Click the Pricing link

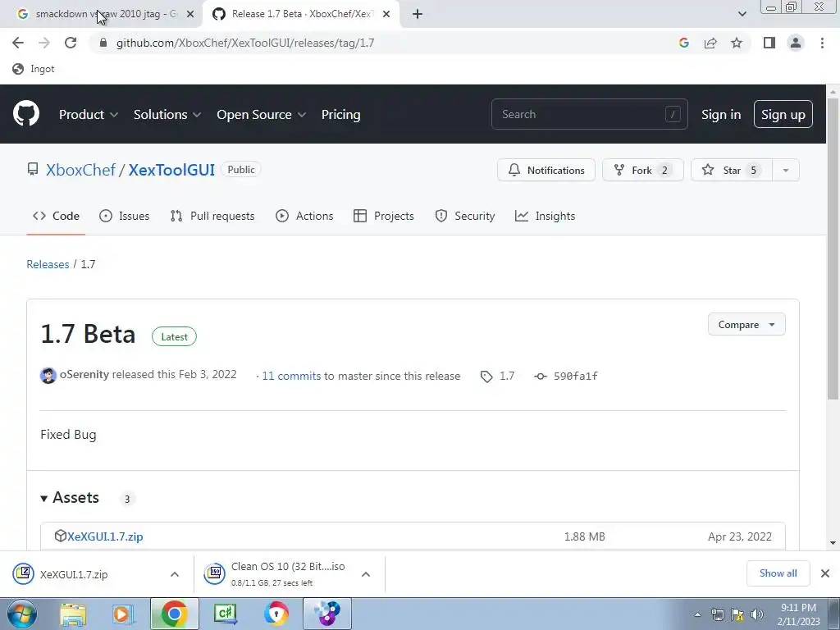(x=340, y=114)
